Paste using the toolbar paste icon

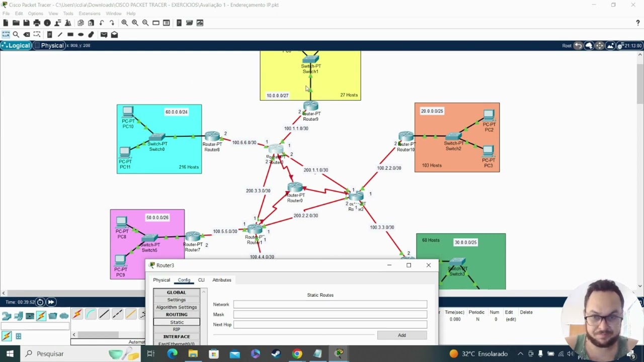pos(91,23)
